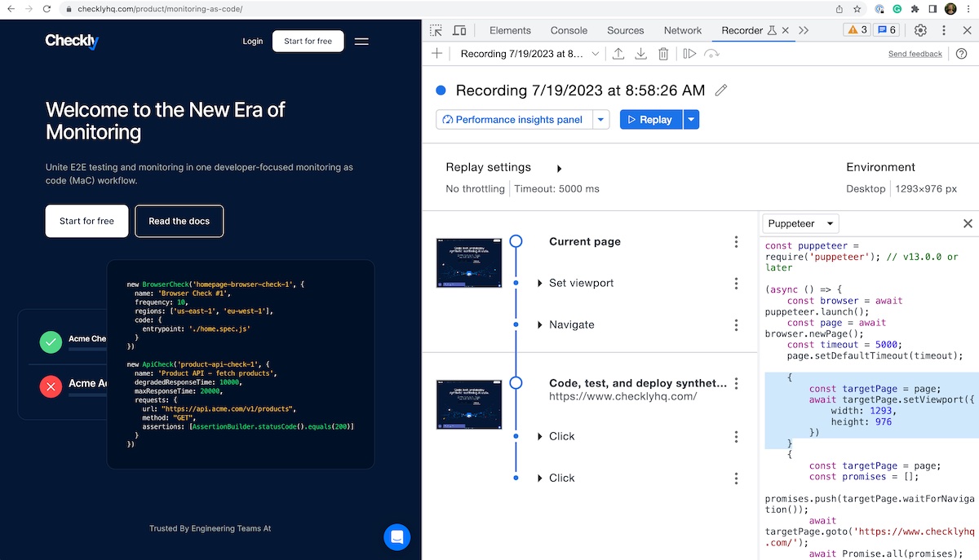Expand the second Click step
The image size is (979, 560).
[x=540, y=478]
